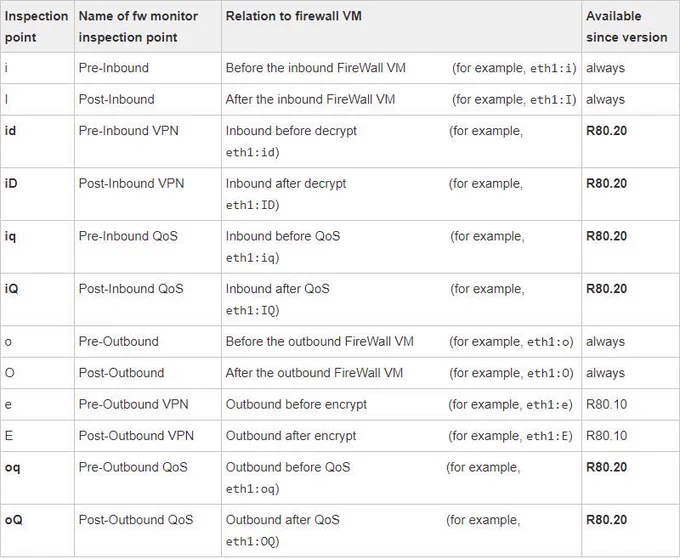The height and width of the screenshot is (559, 680).
Task: Click 'After the outbound FireWall VM' text
Action: coord(314,373)
